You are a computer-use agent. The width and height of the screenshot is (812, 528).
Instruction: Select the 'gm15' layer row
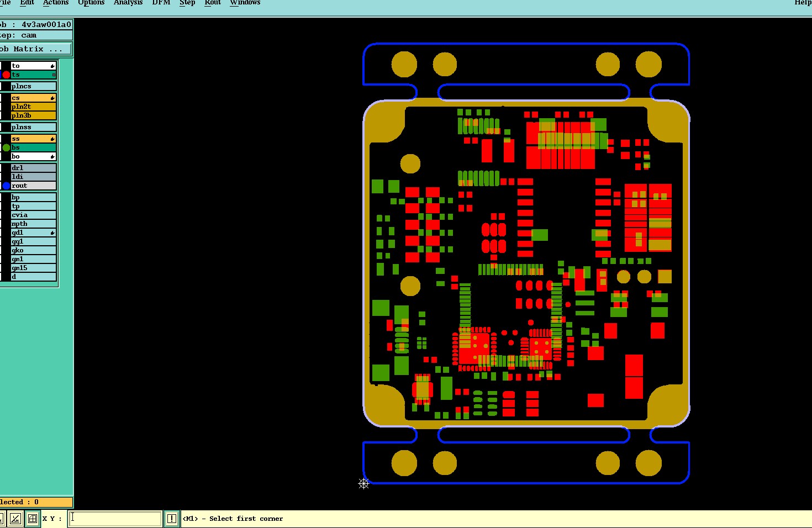[x=33, y=268]
